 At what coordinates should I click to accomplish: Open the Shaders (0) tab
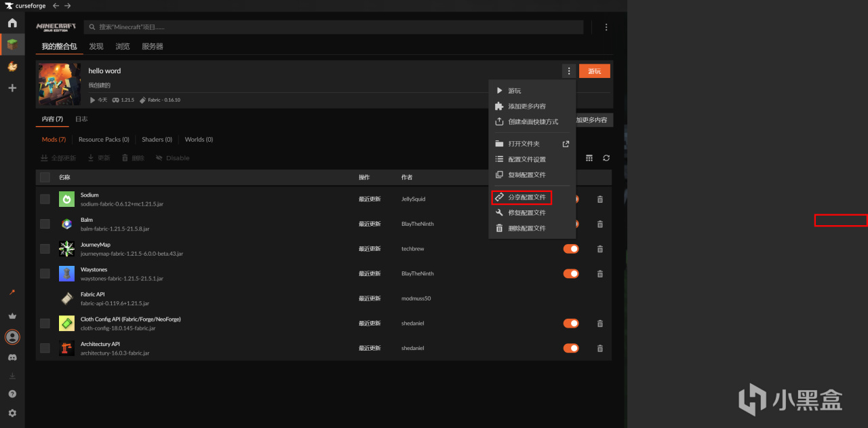click(157, 140)
